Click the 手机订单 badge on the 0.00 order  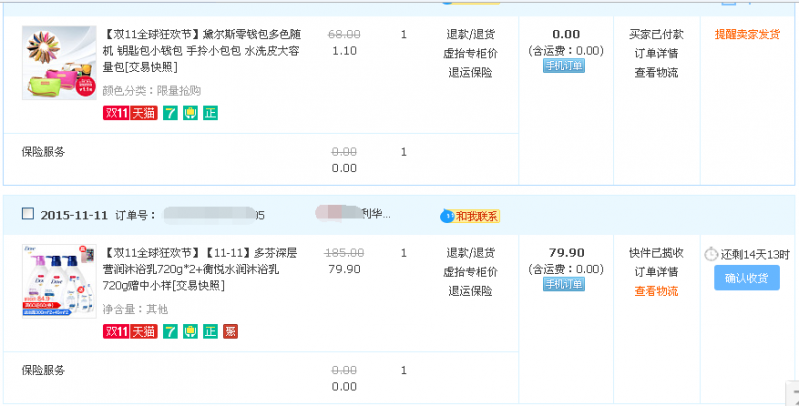tap(565, 66)
